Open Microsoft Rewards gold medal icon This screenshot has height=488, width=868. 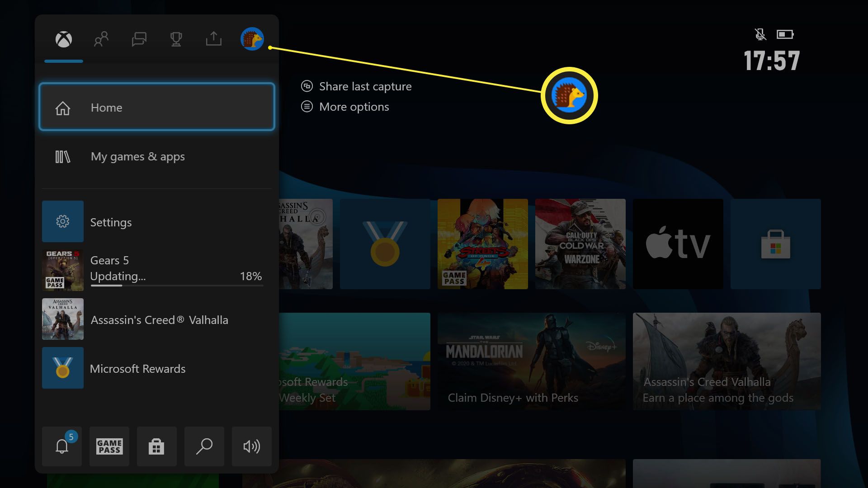point(62,368)
